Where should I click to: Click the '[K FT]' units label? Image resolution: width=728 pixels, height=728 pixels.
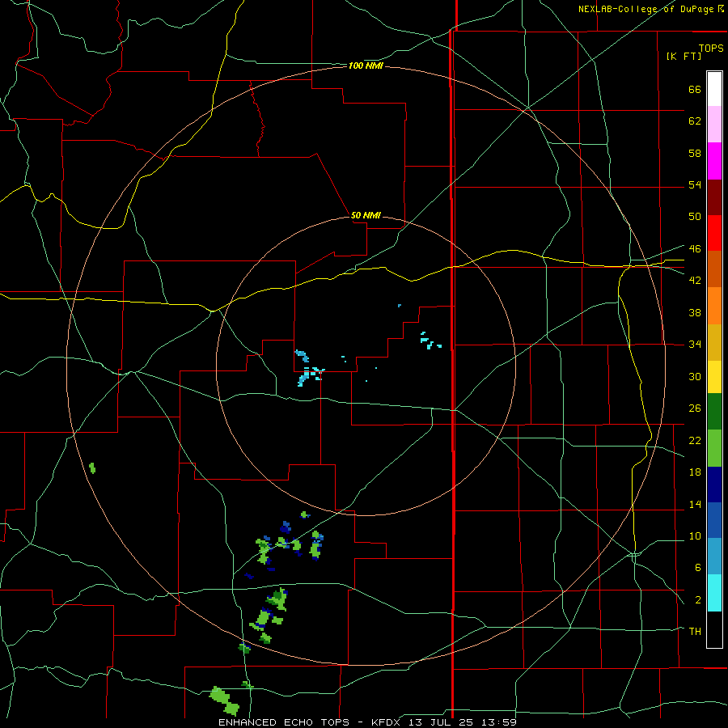click(684, 56)
